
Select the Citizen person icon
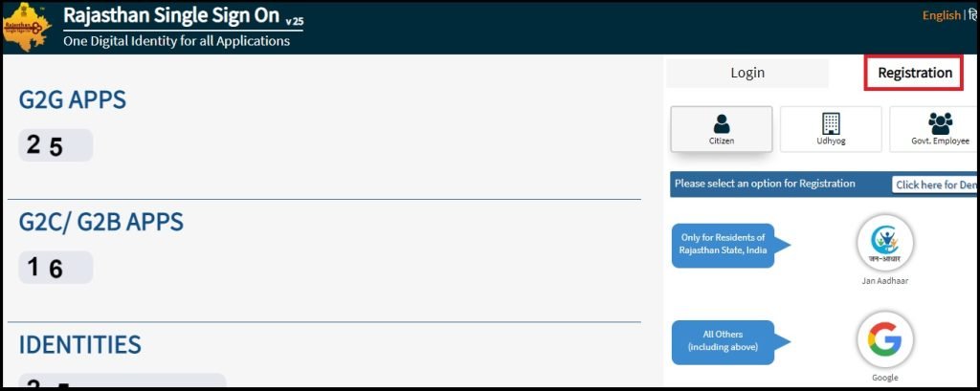pyautogui.click(x=722, y=123)
